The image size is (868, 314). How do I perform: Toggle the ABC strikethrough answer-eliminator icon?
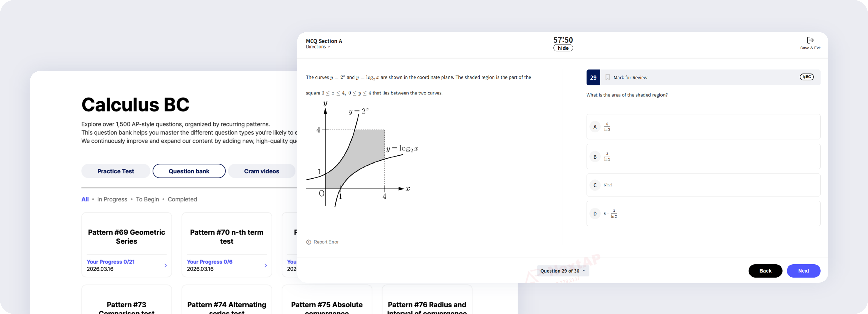pos(806,77)
